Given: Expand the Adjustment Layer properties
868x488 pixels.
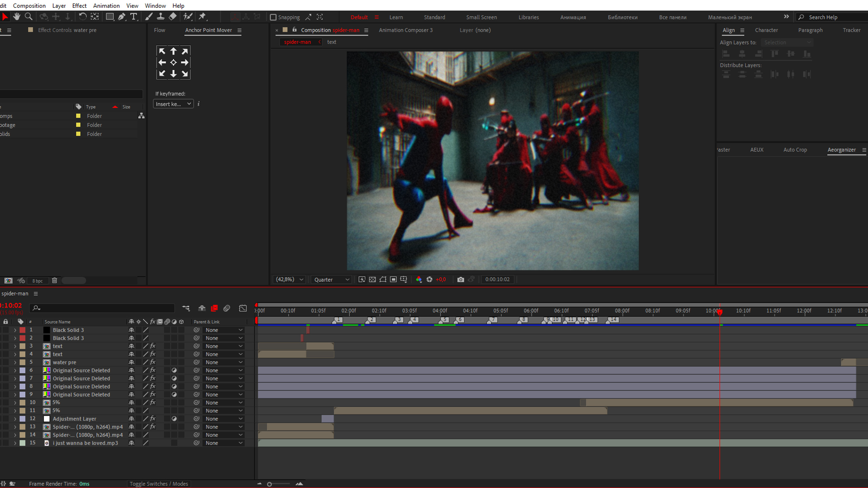Looking at the screenshot, I should pyautogui.click(x=15, y=419).
